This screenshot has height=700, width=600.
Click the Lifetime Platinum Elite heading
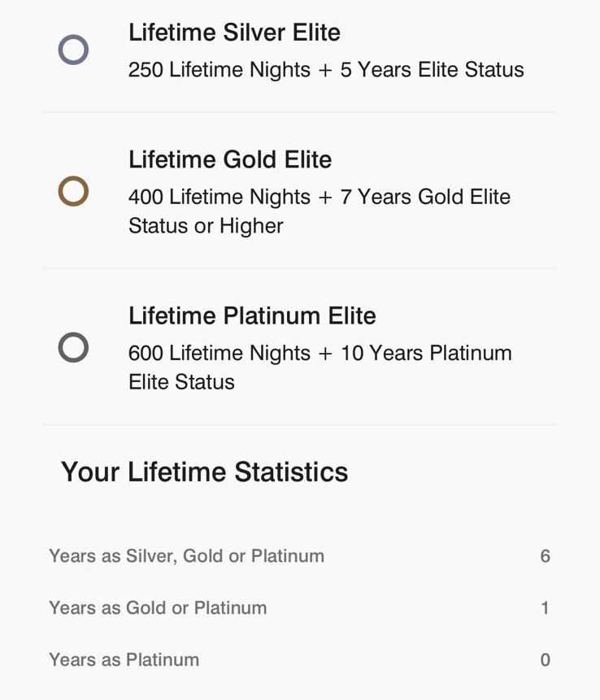pos(252,315)
